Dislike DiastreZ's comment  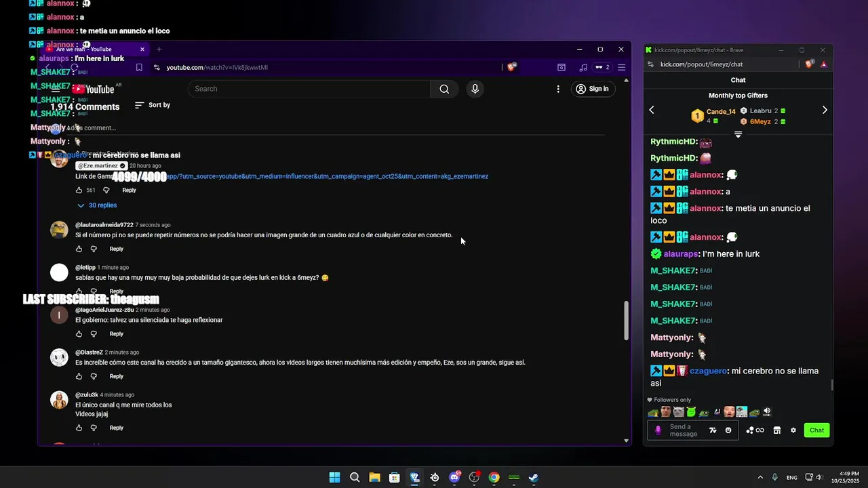[x=94, y=376]
